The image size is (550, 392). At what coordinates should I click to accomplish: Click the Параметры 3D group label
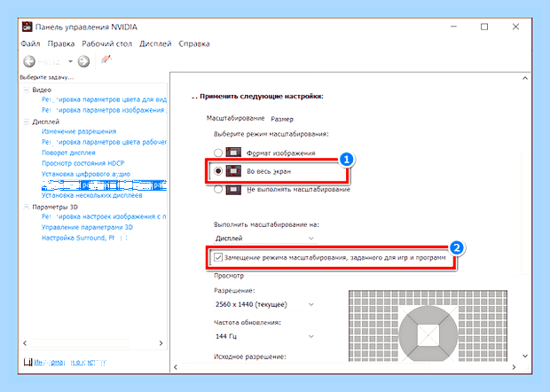[x=55, y=207]
